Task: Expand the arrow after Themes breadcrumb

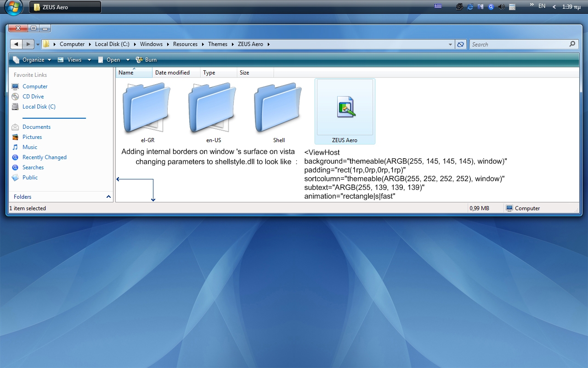Action: (x=232, y=45)
